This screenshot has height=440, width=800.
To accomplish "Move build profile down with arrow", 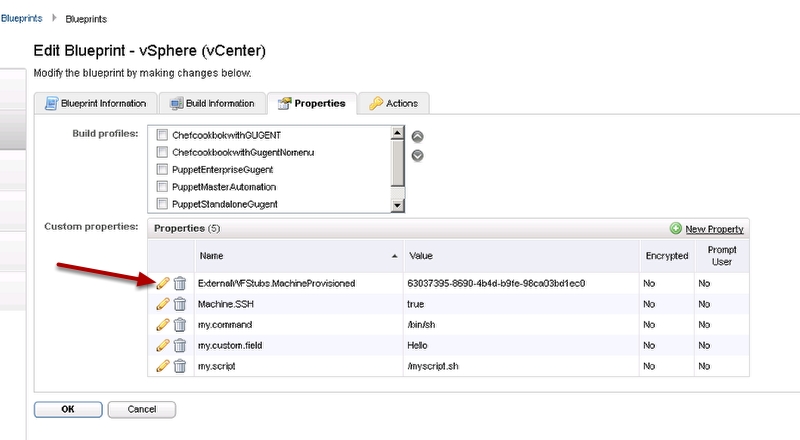I will pyautogui.click(x=418, y=155).
